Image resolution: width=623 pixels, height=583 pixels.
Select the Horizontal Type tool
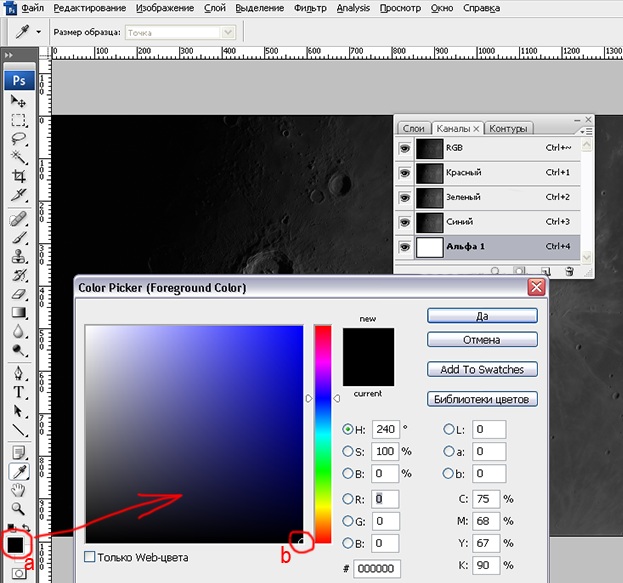point(19,391)
